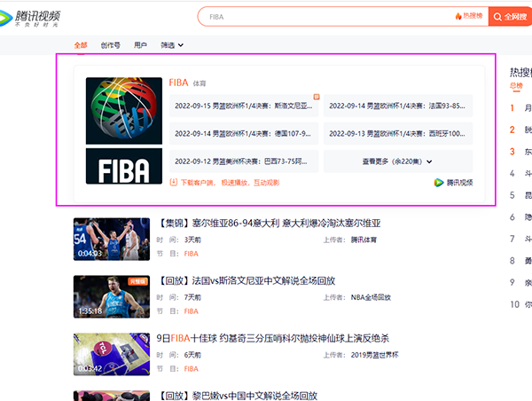Click uploader NBA全场回放

tap(371, 297)
